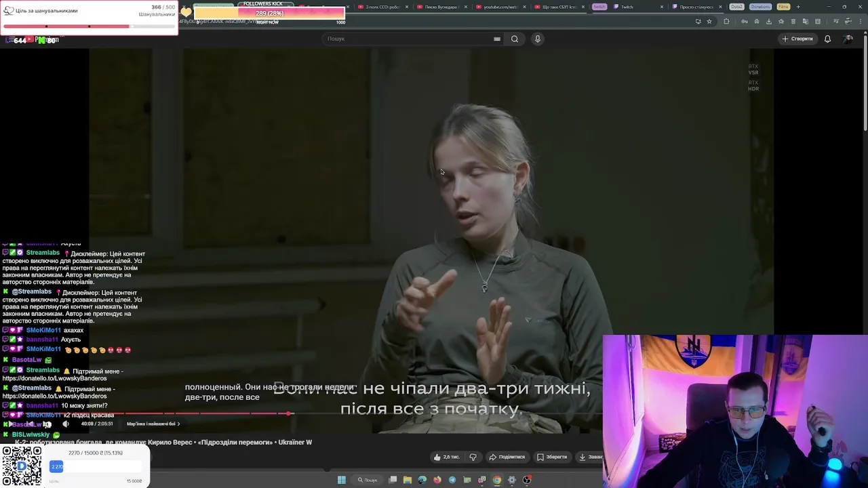Open Telegram from the taskbar
This screenshot has width=868, height=488.
click(452, 480)
